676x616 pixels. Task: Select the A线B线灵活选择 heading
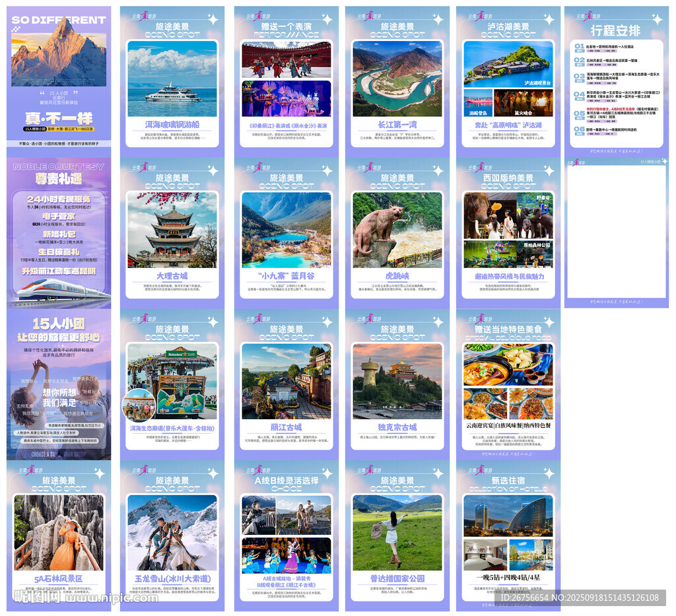click(x=287, y=480)
